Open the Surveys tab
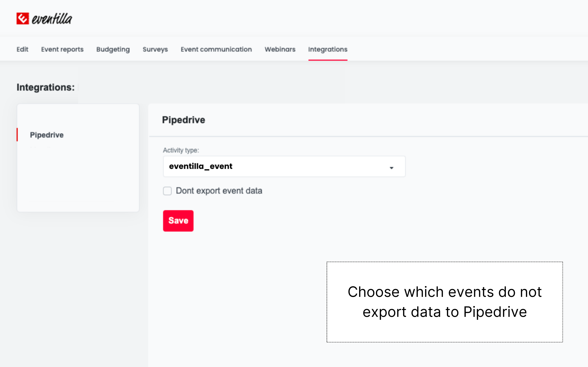588x367 pixels. [x=155, y=49]
